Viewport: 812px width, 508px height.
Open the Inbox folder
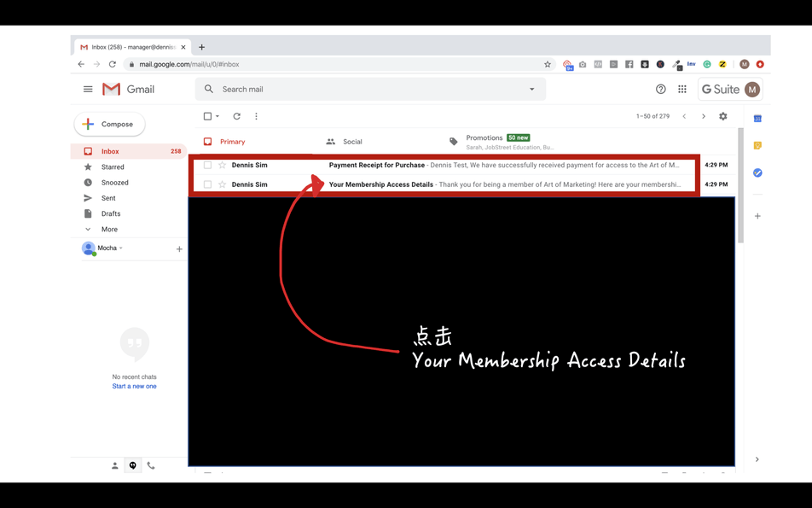click(129, 151)
